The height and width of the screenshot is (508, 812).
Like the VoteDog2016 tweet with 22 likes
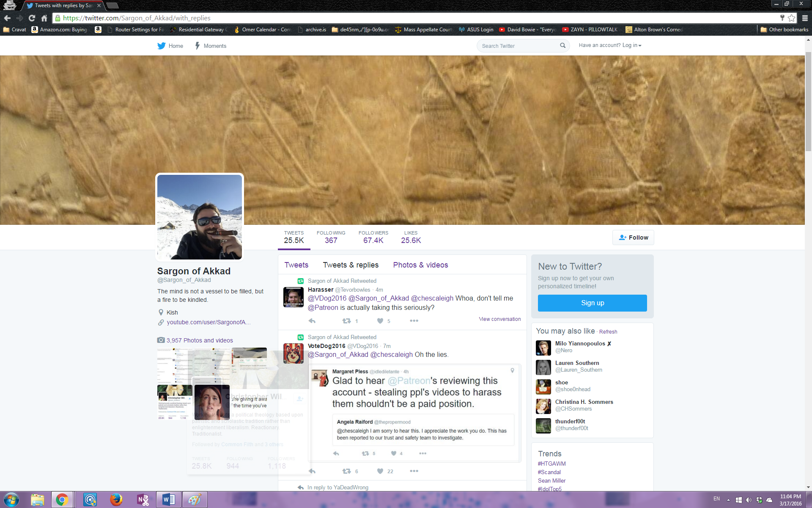coord(380,471)
